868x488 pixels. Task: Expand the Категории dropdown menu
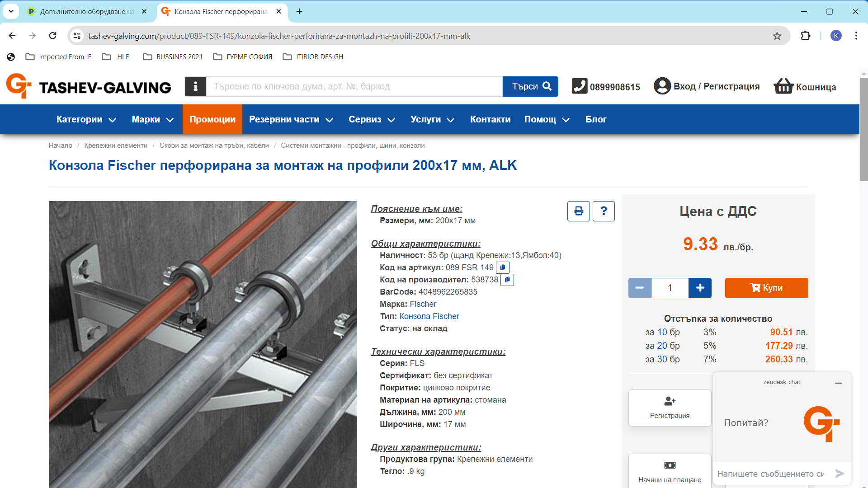86,119
